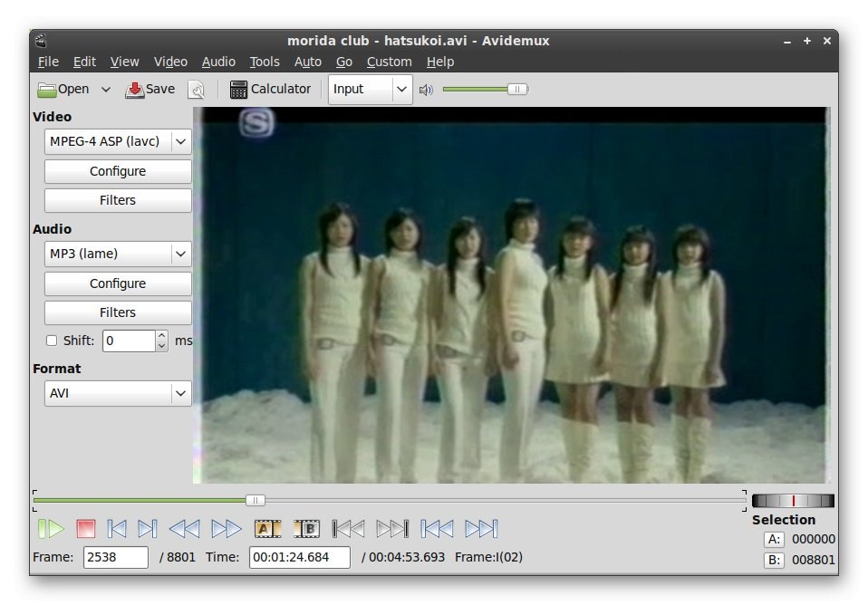The image size is (868, 605).
Task: Click total duration text 00:04:53.693
Action: point(407,557)
